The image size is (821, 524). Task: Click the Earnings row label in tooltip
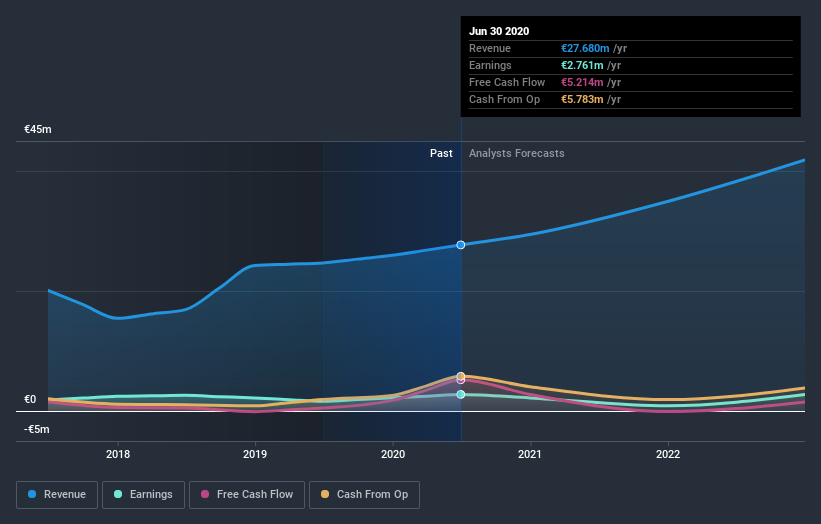tap(490, 65)
